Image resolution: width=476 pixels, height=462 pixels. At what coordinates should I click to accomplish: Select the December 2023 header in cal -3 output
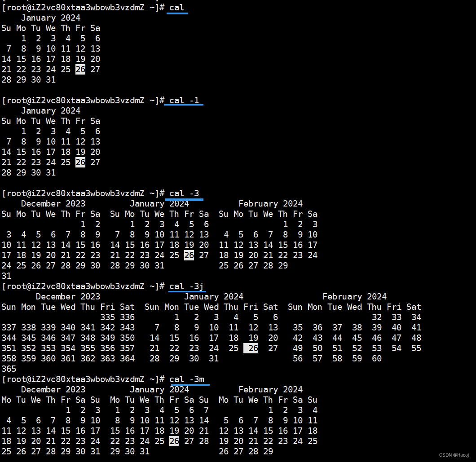(x=53, y=203)
